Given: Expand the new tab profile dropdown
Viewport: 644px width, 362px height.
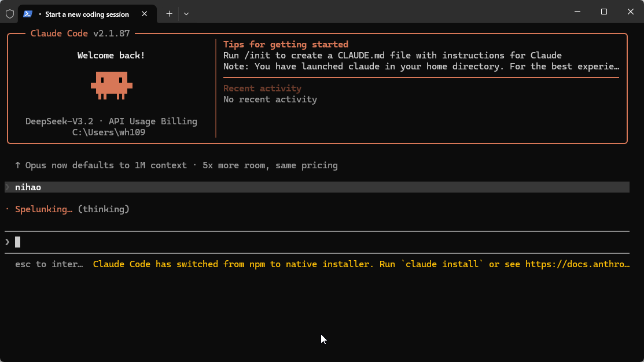Looking at the screenshot, I should coord(186,14).
